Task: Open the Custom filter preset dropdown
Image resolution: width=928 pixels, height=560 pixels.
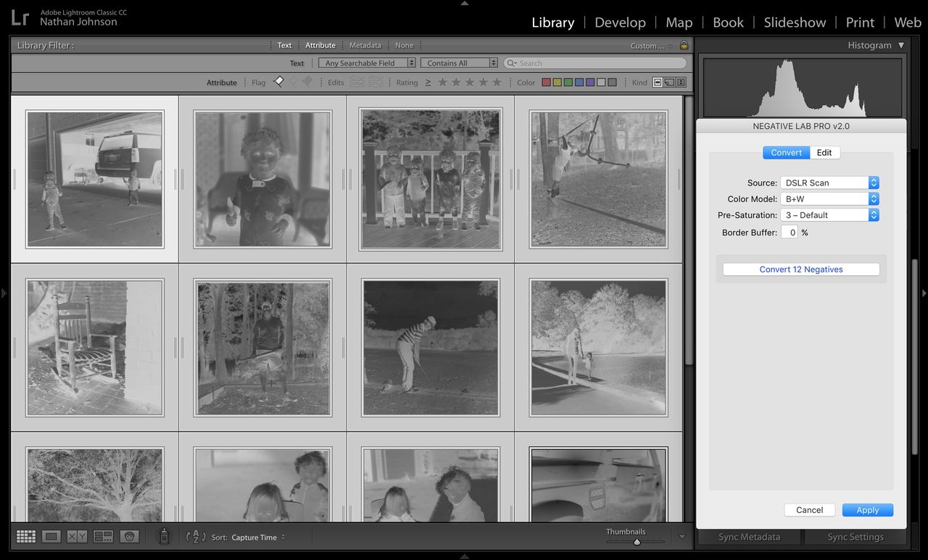Action: pyautogui.click(x=650, y=46)
